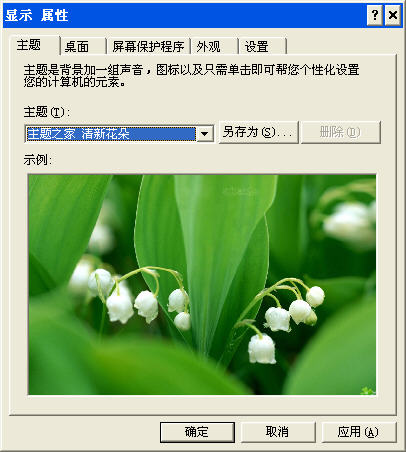406x452 pixels.
Task: Click the 显示 属性 title bar text
Action: [37, 15]
